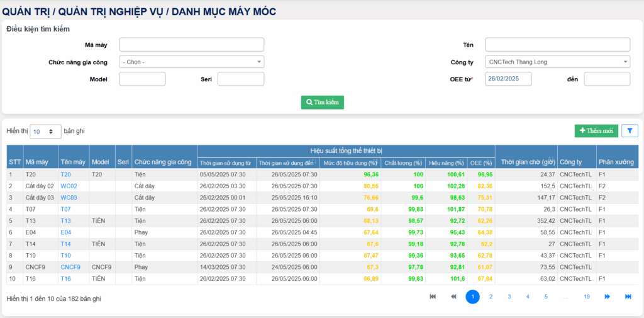
Task: Select page 19 in pagination
Action: pyautogui.click(x=586, y=297)
